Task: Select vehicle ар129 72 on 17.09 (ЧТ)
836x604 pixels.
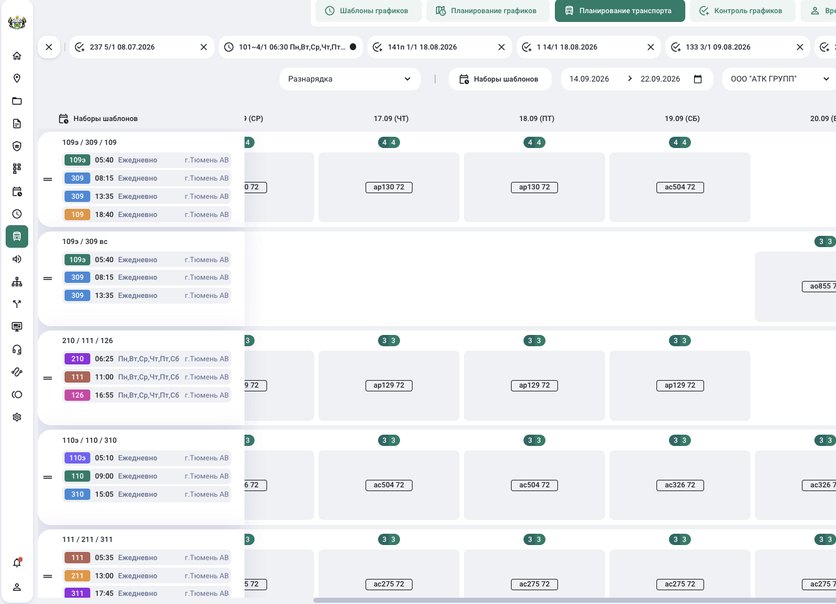Action: (389, 385)
